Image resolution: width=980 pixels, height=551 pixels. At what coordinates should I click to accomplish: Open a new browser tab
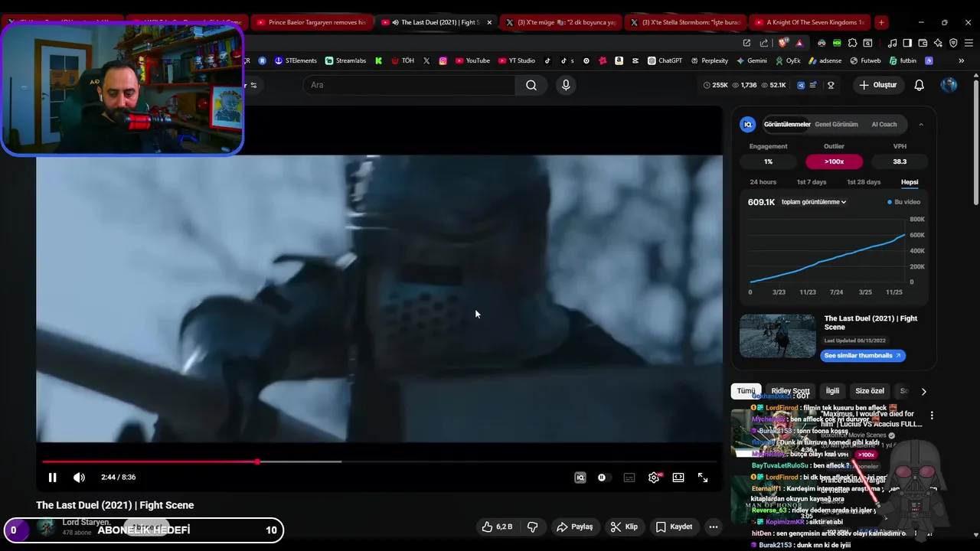tap(881, 22)
